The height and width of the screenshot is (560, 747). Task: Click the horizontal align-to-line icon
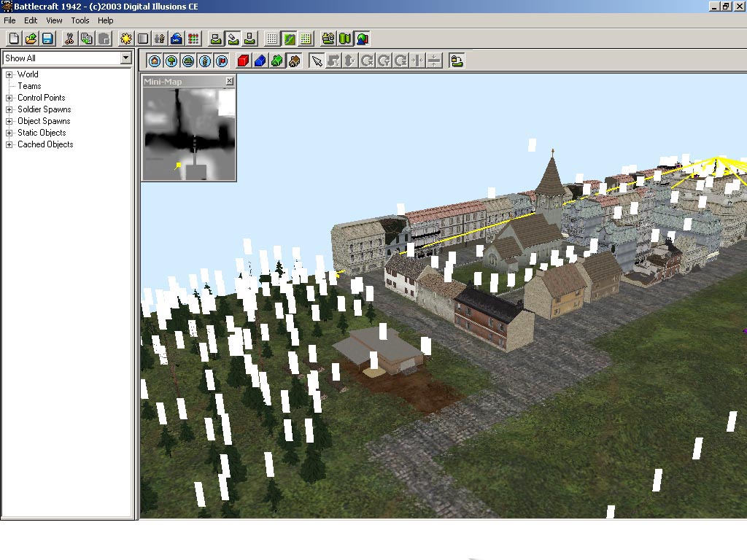click(418, 61)
